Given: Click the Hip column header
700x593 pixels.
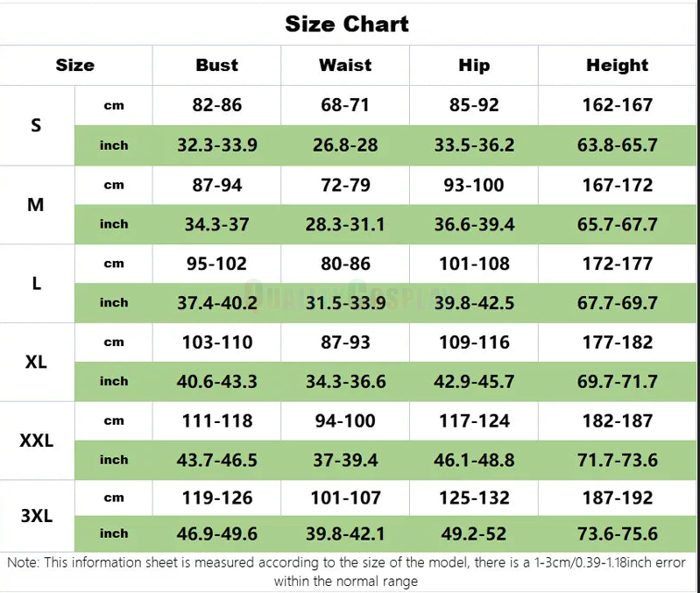Looking at the screenshot, I should pyautogui.click(x=474, y=65).
